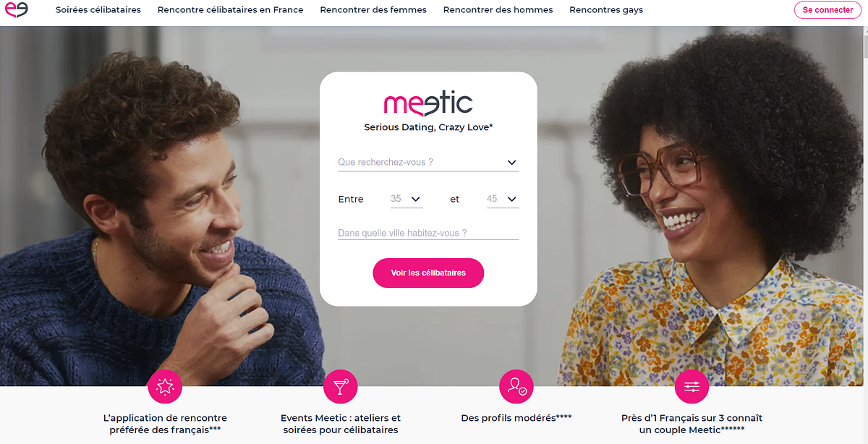
Task: Open Rencontrer des femmes page
Action: click(373, 10)
